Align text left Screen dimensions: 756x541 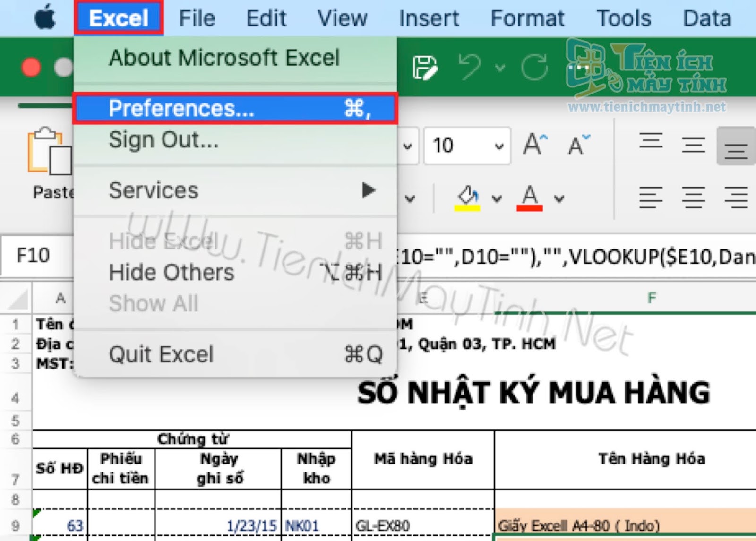click(651, 198)
